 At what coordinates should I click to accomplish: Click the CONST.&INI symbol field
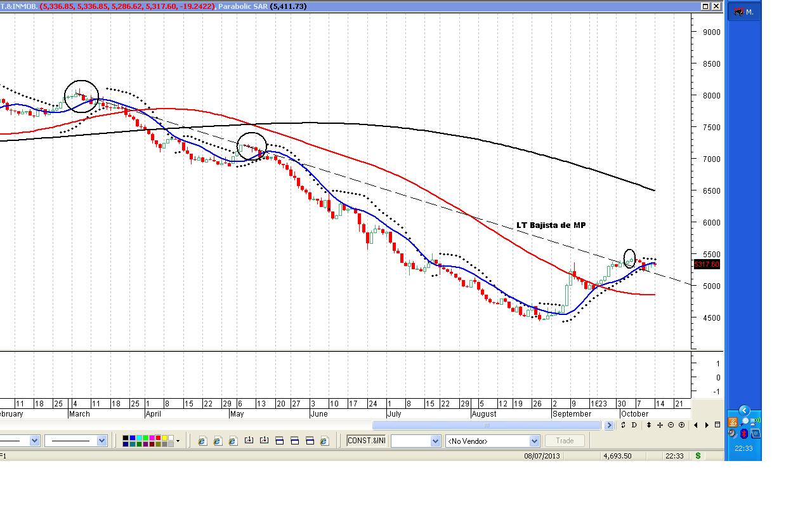coord(367,441)
